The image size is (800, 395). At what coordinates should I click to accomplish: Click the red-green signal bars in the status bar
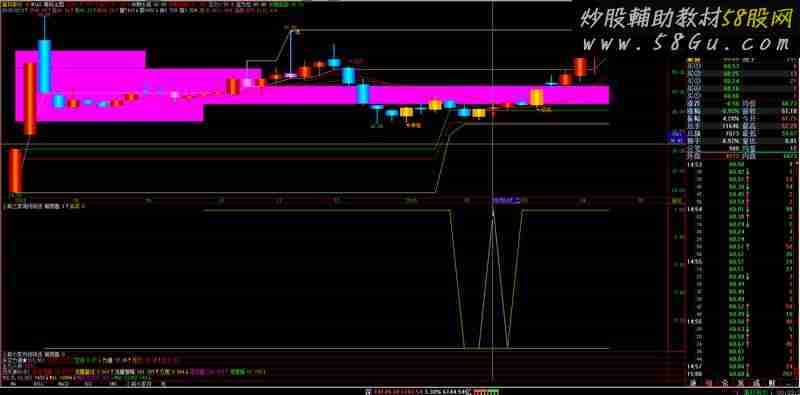(x=486, y=391)
